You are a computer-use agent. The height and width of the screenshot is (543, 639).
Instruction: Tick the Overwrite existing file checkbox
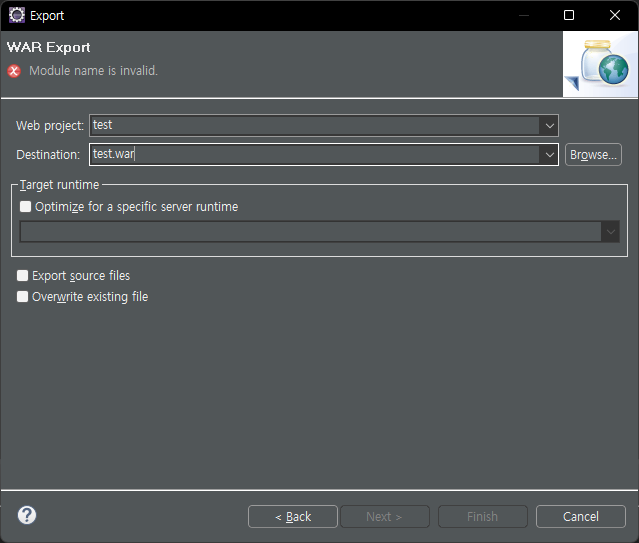[x=22, y=296]
